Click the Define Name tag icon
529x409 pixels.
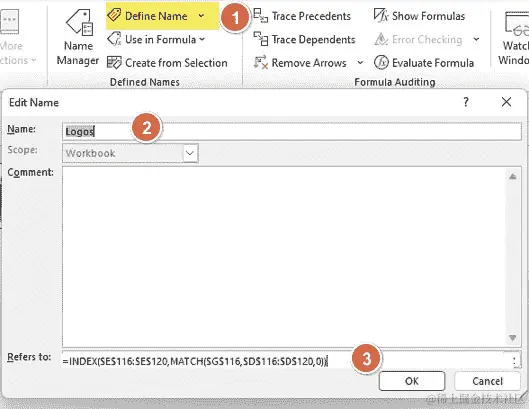pyautogui.click(x=114, y=15)
